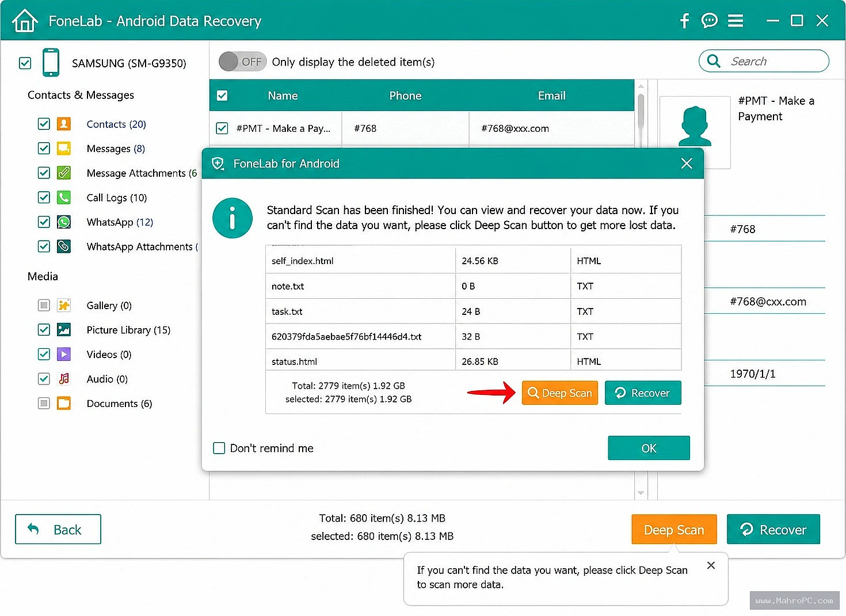This screenshot has width=846, height=616.
Task: Check the Gallery checkbox
Action: coord(44,305)
